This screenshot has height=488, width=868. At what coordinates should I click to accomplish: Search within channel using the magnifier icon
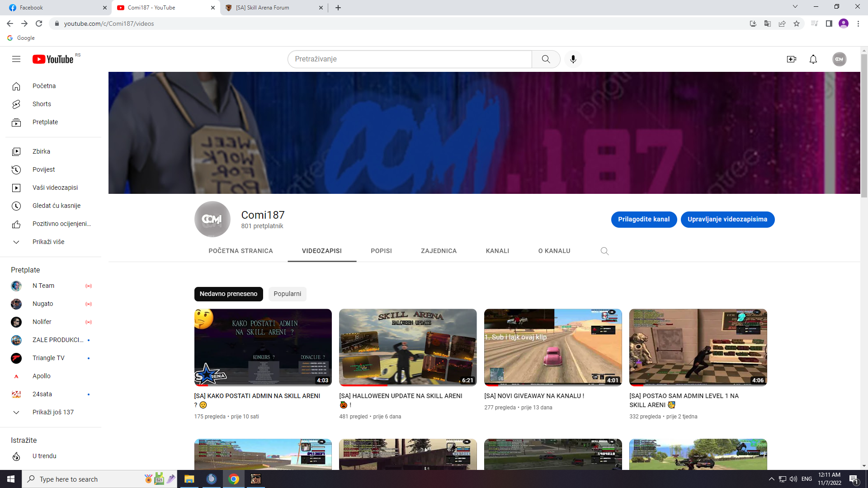click(604, 251)
